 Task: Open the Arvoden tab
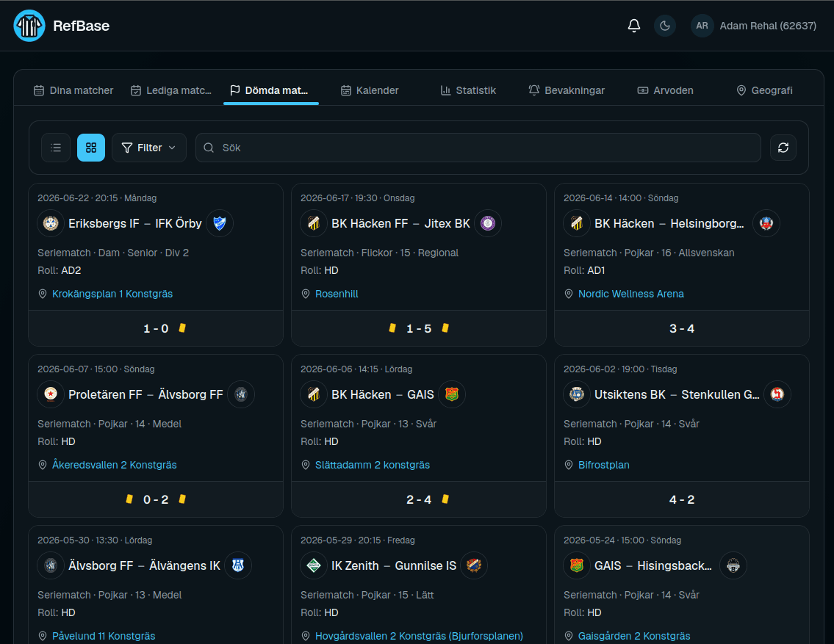(666, 90)
